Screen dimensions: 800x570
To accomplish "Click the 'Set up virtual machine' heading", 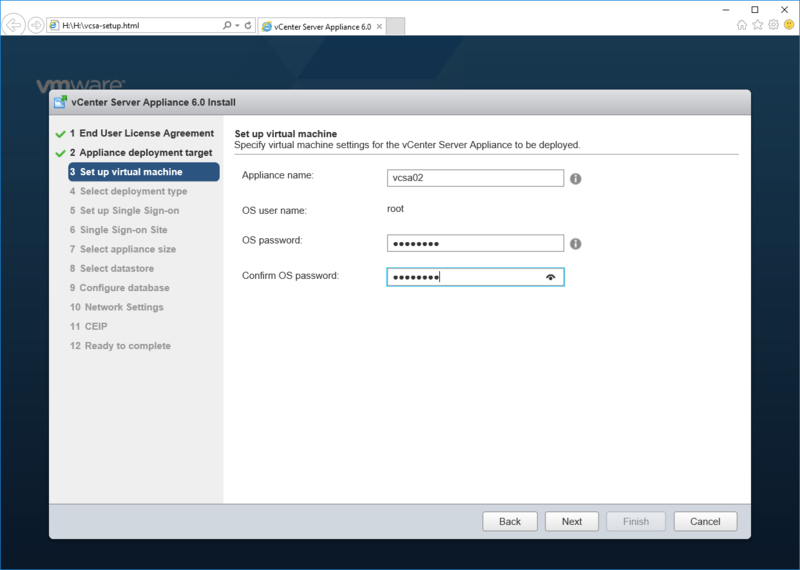I will (x=286, y=134).
